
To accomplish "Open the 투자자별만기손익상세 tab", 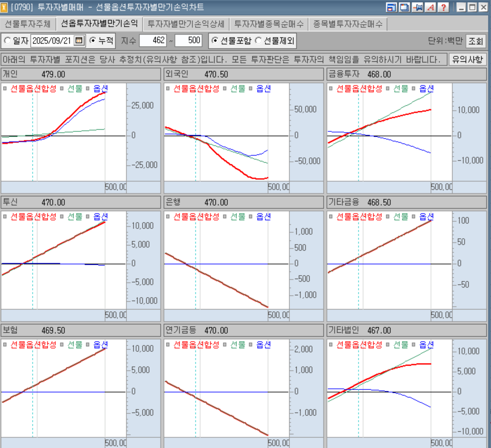I will (186, 24).
